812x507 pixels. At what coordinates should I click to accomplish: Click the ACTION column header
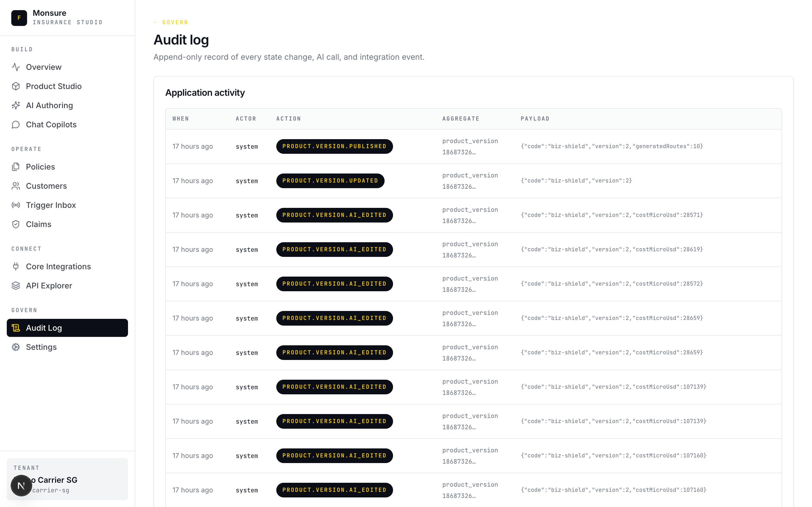[x=288, y=118]
